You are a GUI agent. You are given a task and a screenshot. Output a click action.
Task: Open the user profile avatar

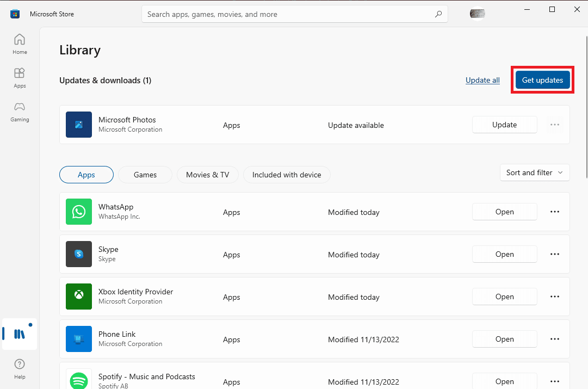pyautogui.click(x=478, y=14)
